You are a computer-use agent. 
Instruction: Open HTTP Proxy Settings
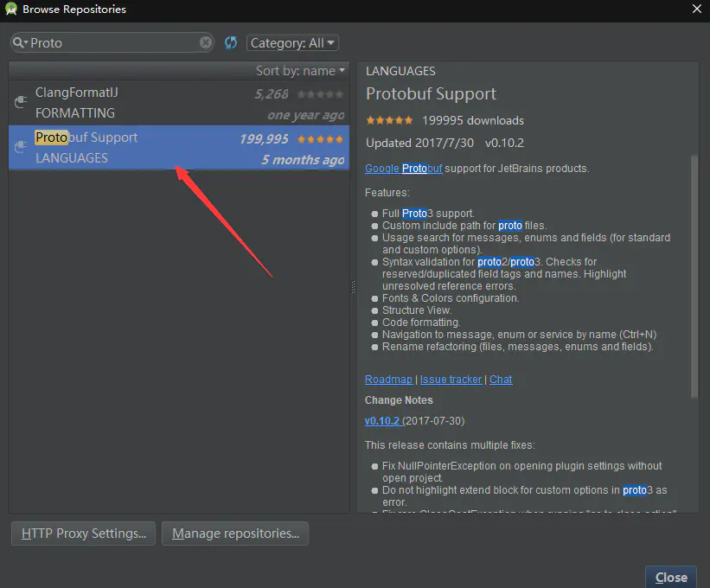(83, 534)
